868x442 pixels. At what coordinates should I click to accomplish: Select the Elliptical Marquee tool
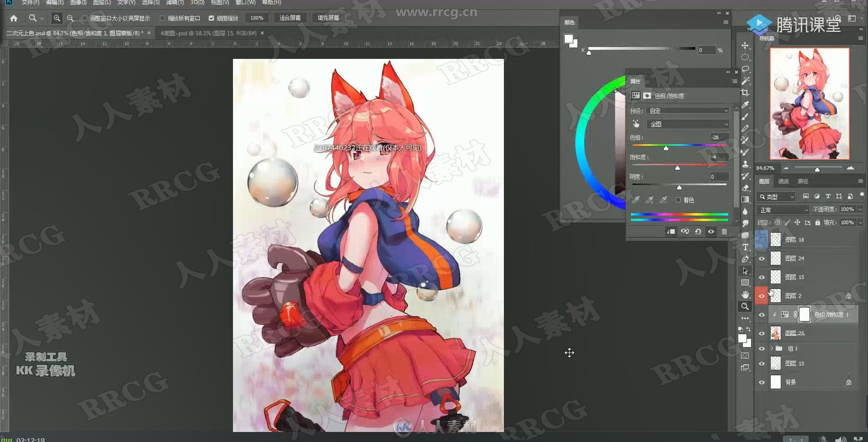click(x=745, y=58)
